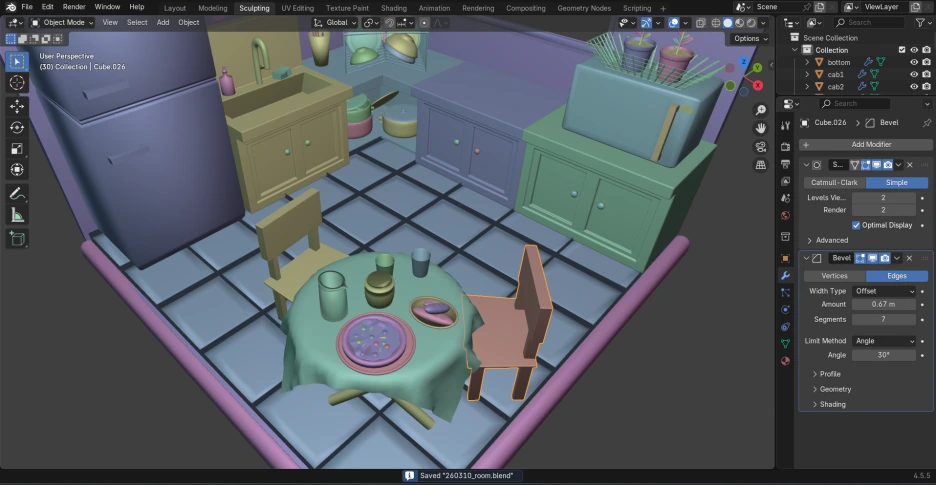The image size is (936, 485).
Task: Open the Tool properties tab
Action: click(786, 125)
